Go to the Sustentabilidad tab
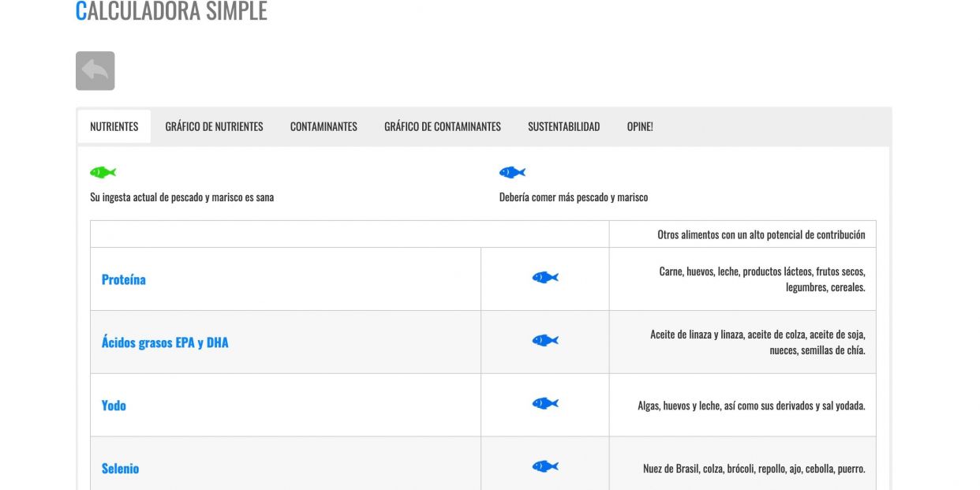980x490 pixels. point(563,126)
